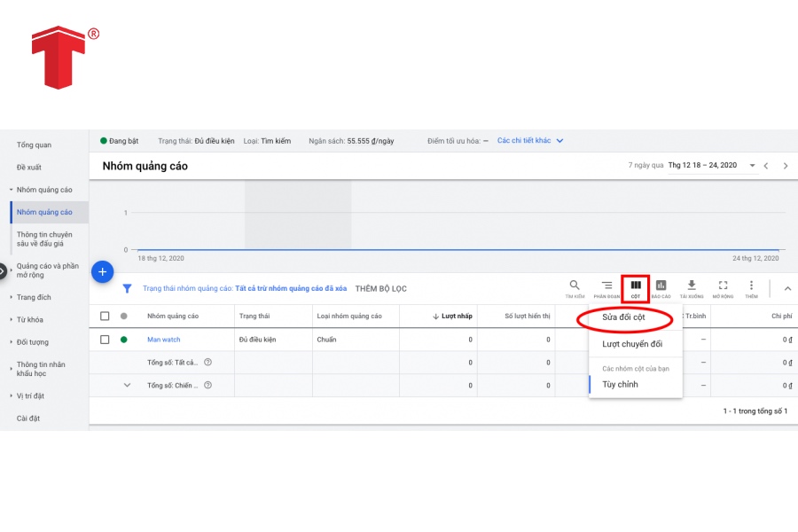The height and width of the screenshot is (532, 798).
Task: Click the ad group status filter text
Action: pos(245,289)
